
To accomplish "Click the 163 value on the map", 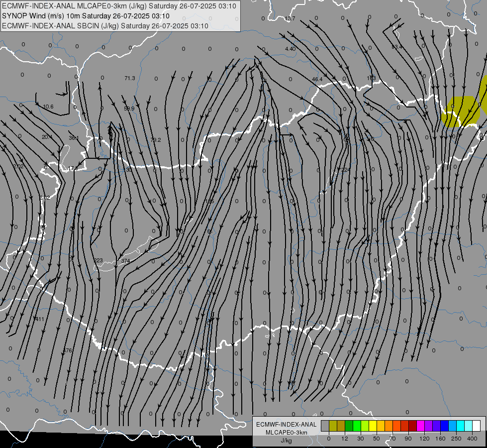I will pos(371,78).
